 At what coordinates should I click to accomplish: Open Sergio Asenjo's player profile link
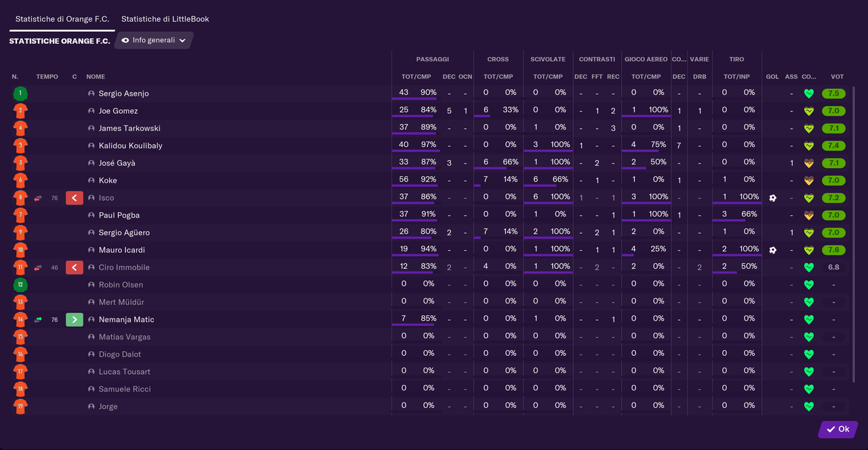pos(123,94)
